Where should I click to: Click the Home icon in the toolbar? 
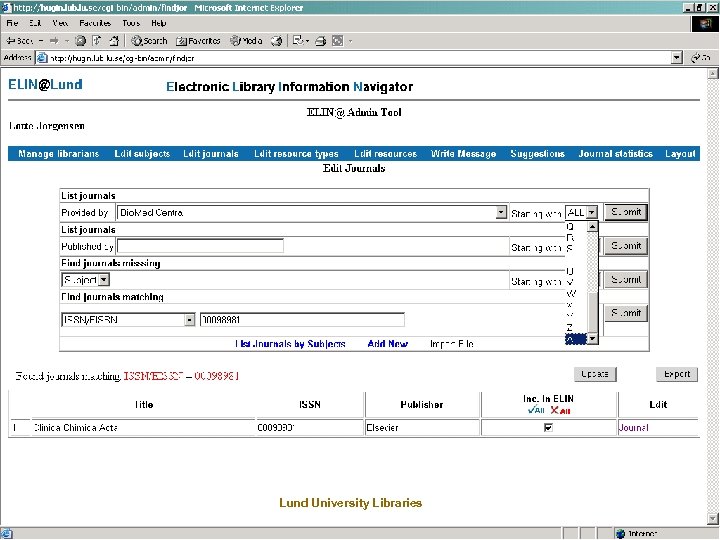click(x=114, y=41)
